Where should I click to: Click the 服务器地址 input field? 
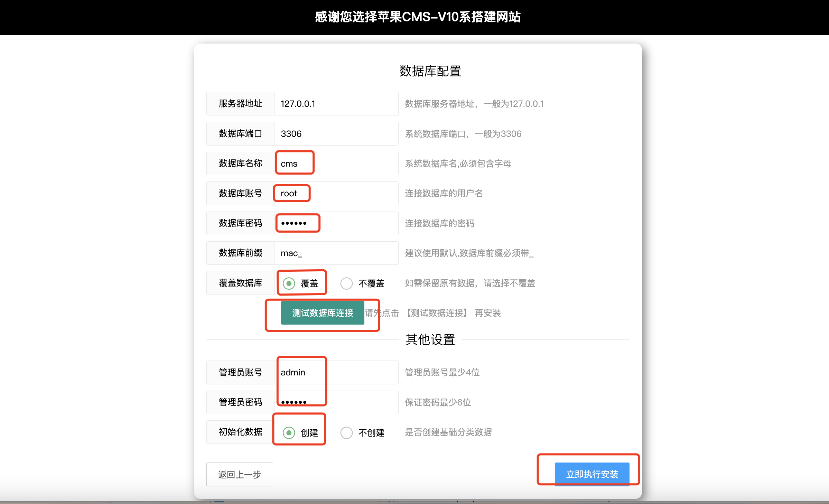[336, 104]
